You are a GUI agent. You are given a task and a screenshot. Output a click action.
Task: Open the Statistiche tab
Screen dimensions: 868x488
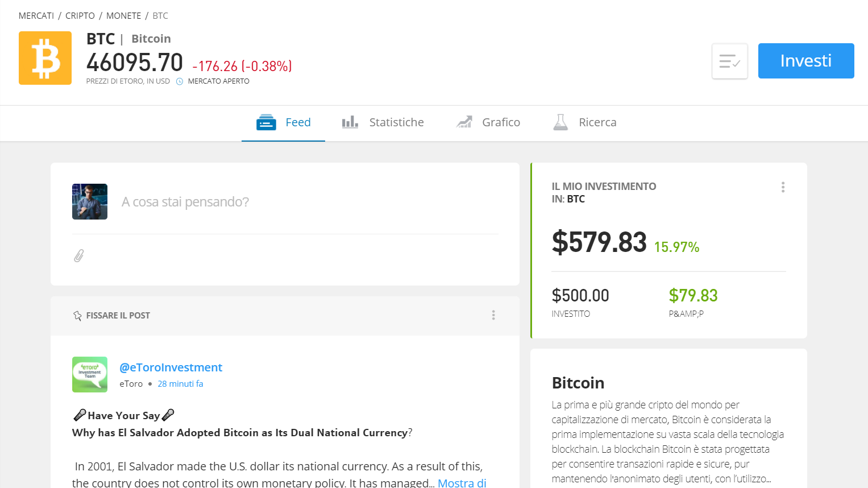383,122
